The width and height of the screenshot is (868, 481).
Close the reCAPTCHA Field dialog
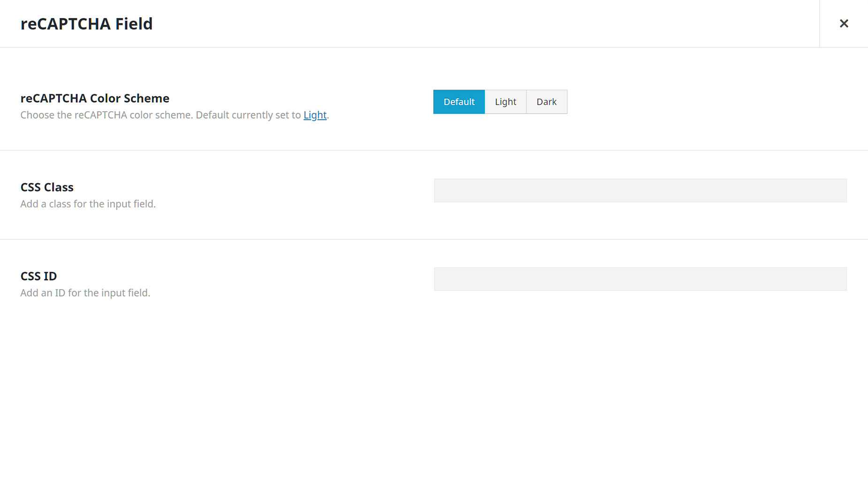[x=844, y=23]
